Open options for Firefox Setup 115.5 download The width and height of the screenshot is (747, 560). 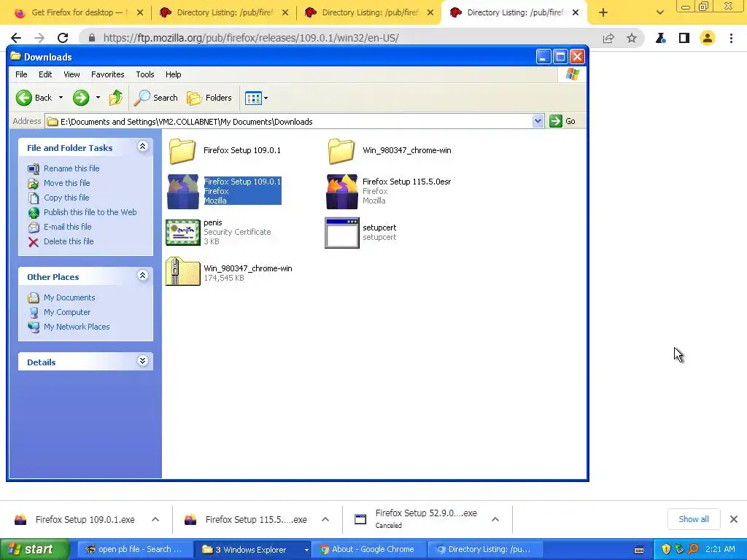point(325,519)
